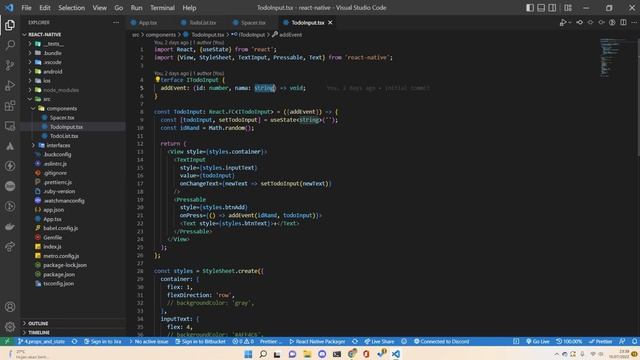Click the Open Changes icon in editor toolbar
This screenshot has height=360, width=640.
[x=580, y=22]
